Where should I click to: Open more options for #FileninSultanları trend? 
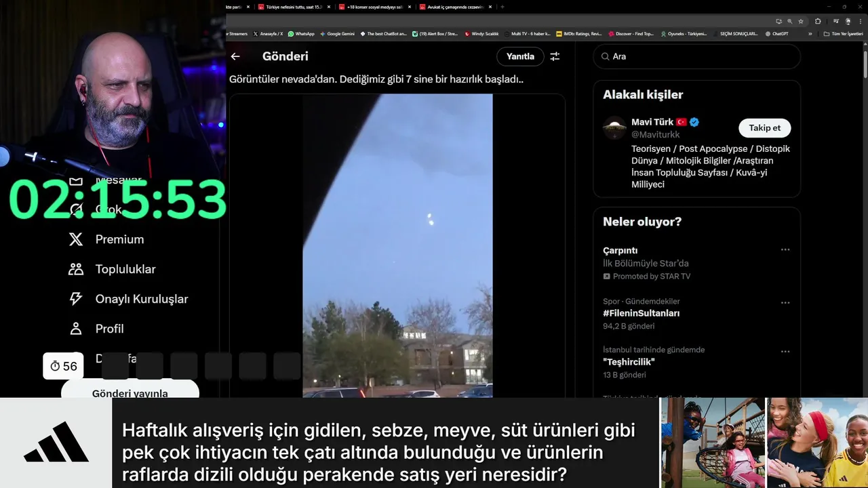point(785,302)
